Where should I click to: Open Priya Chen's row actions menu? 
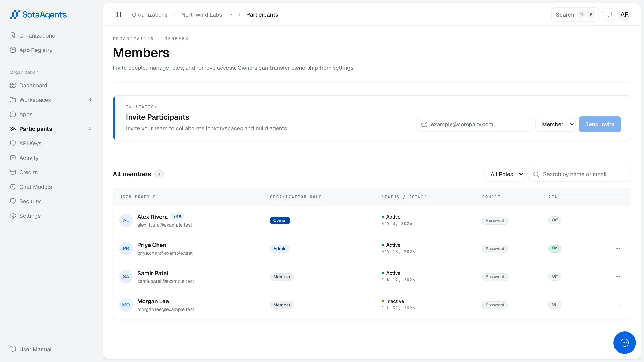[x=618, y=249]
